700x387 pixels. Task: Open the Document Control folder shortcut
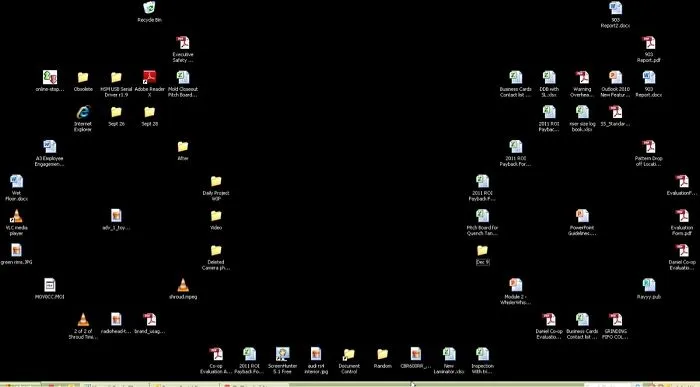(x=349, y=354)
